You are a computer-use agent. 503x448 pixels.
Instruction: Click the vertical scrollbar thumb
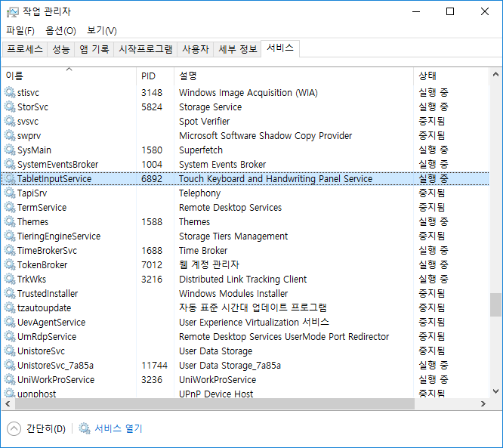[495, 304]
